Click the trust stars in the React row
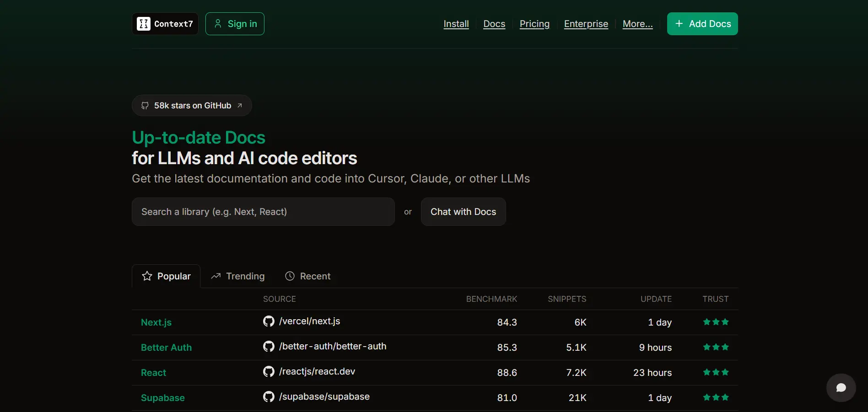This screenshot has height=412, width=868. point(716,372)
